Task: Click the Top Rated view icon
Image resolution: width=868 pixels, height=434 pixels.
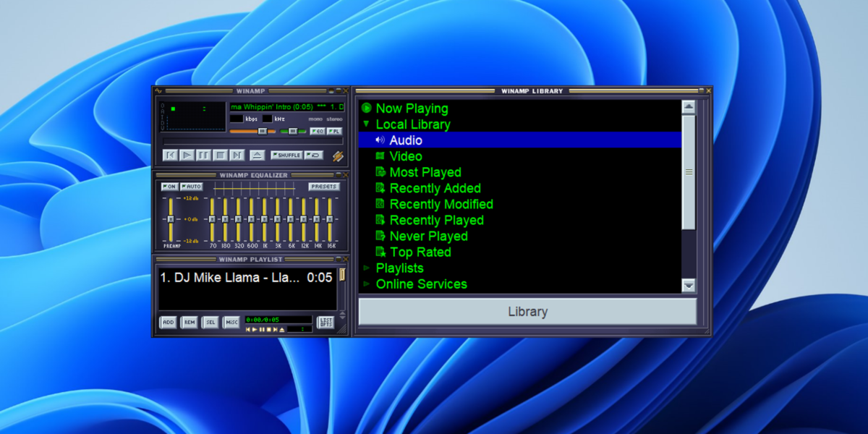Action: coord(380,252)
